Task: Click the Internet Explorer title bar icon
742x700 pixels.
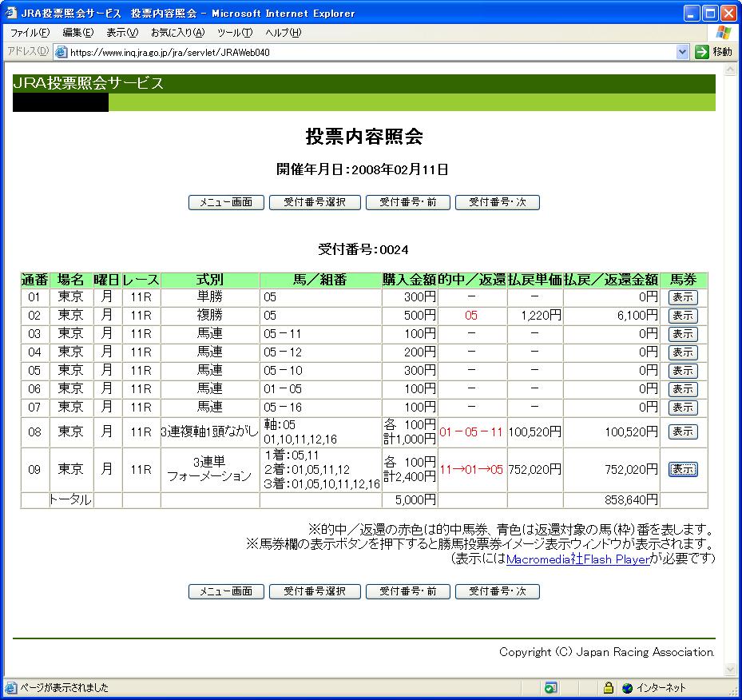Action: click(x=10, y=13)
